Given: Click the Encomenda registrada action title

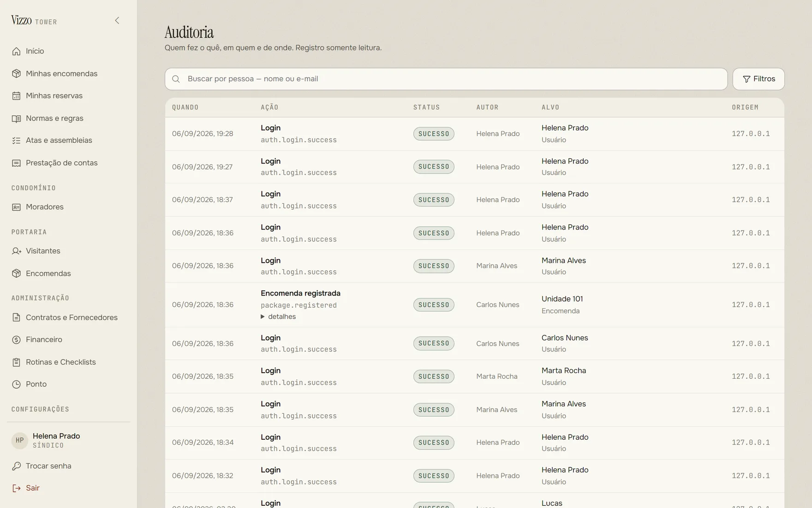Looking at the screenshot, I should (300, 293).
